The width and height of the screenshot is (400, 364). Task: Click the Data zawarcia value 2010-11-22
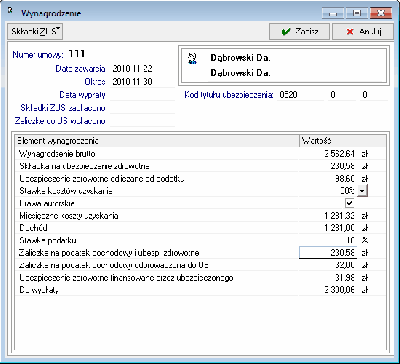[x=132, y=69]
